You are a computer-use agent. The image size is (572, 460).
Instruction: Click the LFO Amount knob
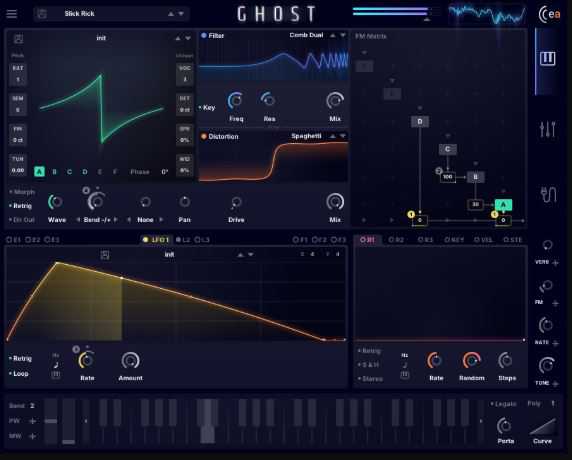[130, 360]
